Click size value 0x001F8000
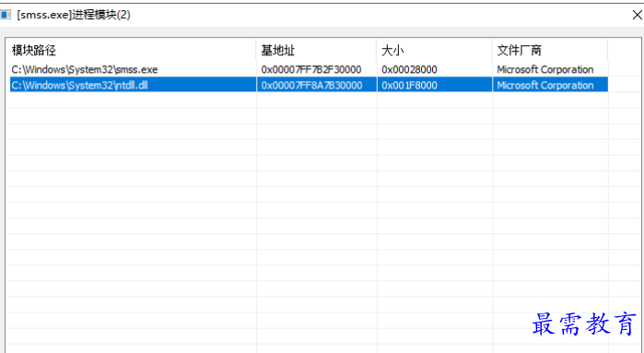644x353 pixels. pos(409,85)
